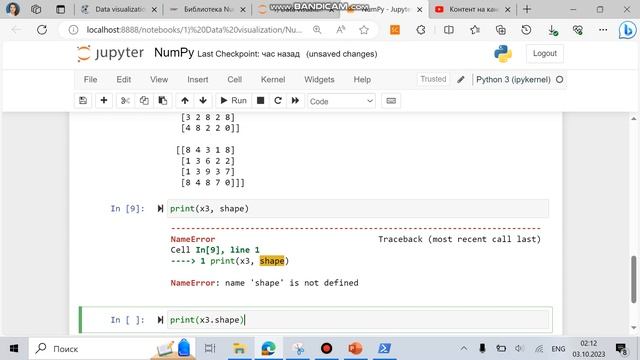This screenshot has width=640, height=360.
Task: Open the Help menu
Action: 362,80
